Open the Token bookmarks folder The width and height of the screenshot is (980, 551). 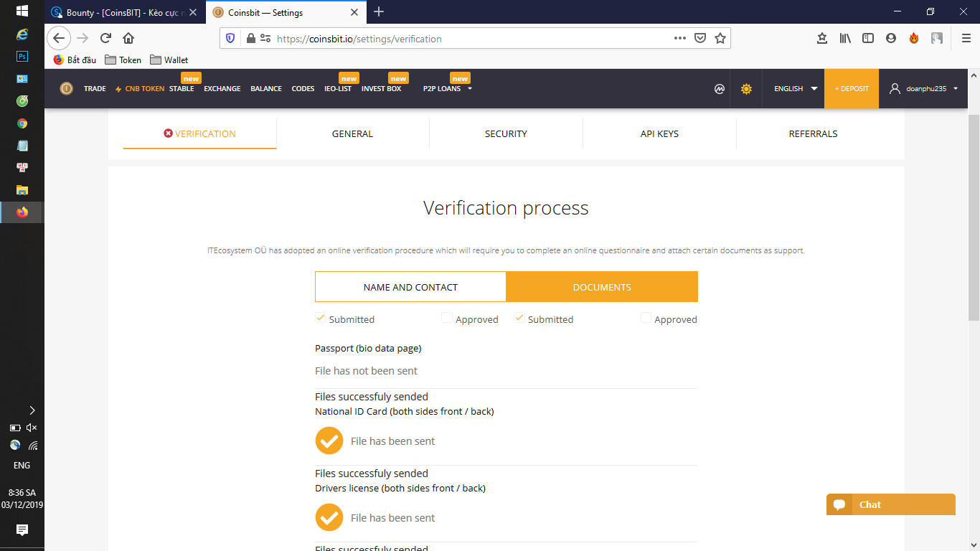pyautogui.click(x=123, y=60)
